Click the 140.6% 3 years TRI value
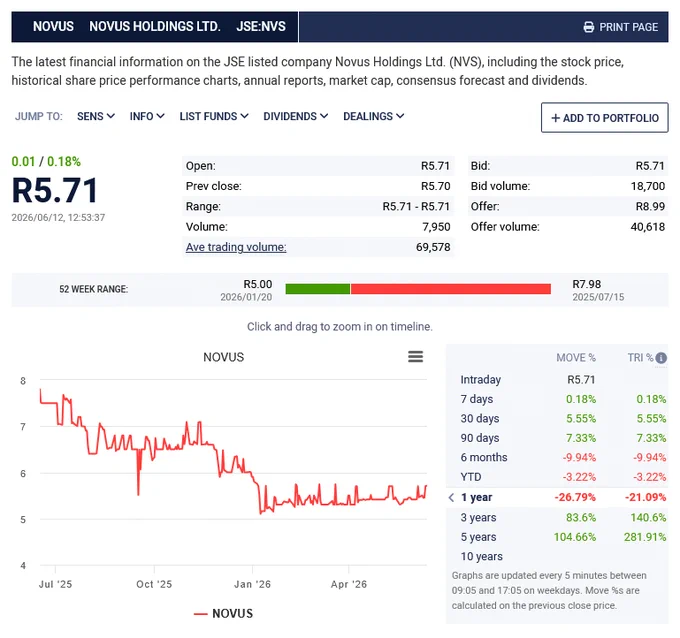This screenshot has width=680, height=638. click(648, 517)
